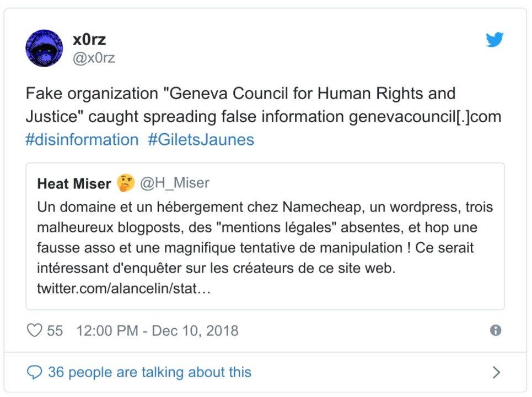Open the quoted tweet's French text body
532x397 pixels.
(x=257, y=238)
